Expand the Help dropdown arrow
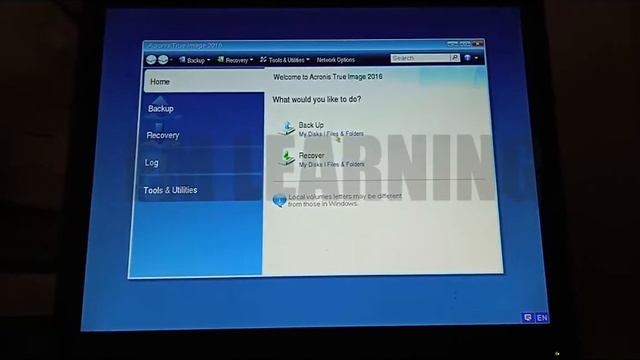This screenshot has width=640, height=360. [476, 58]
